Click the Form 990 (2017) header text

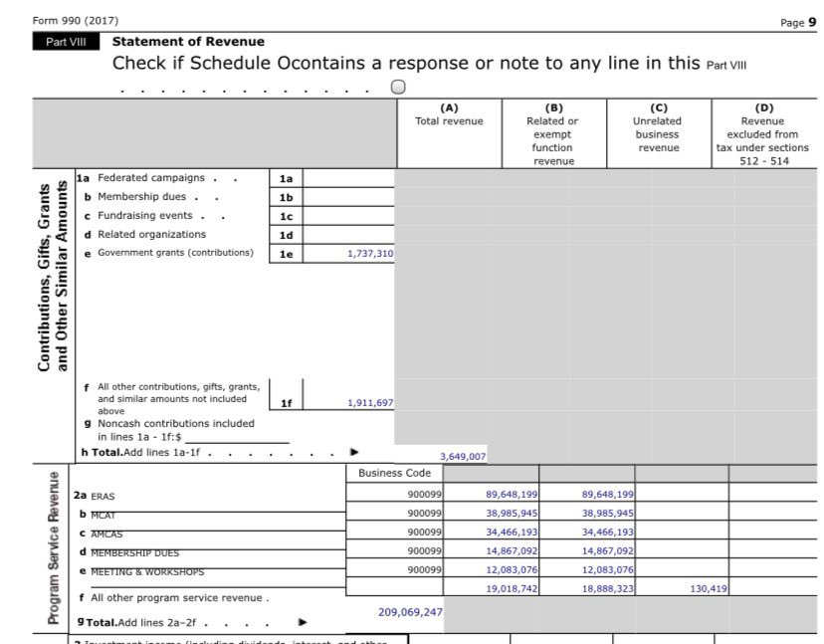point(76,21)
